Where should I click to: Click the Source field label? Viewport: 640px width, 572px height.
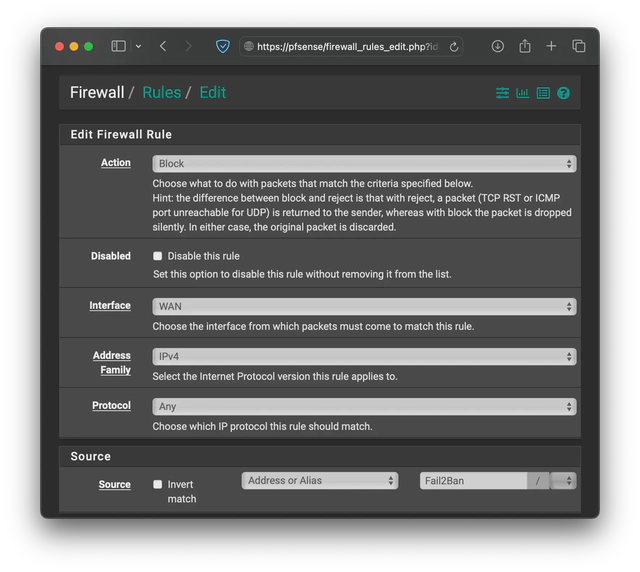(115, 485)
